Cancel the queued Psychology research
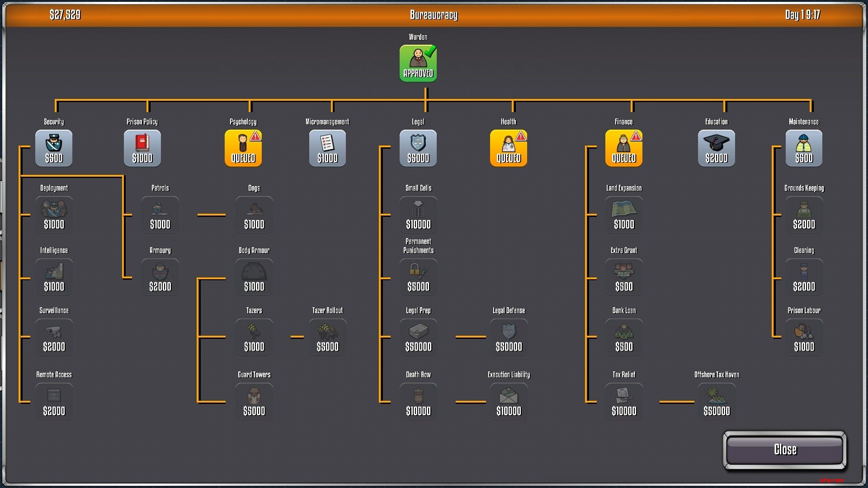 pyautogui.click(x=243, y=148)
